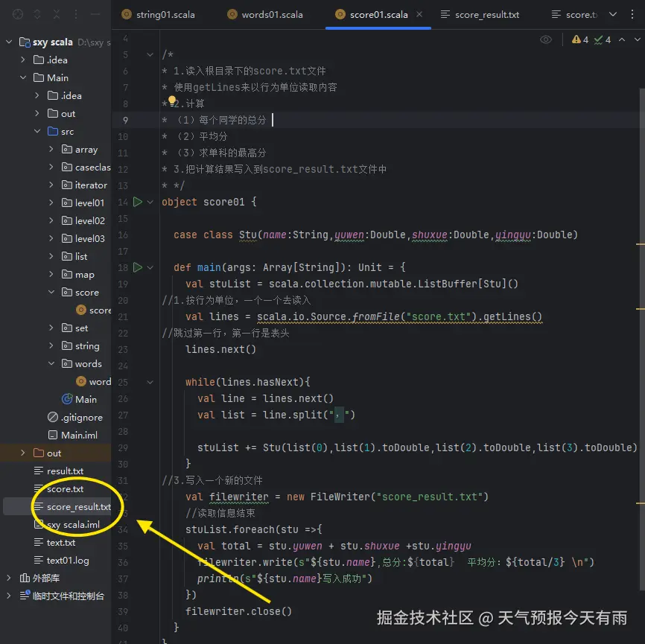The height and width of the screenshot is (644, 645).
Task: Switch to string01.scala tab
Action: coord(159,14)
